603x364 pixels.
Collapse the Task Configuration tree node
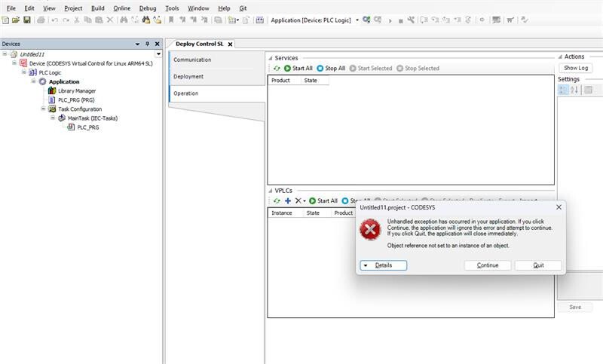(44, 109)
